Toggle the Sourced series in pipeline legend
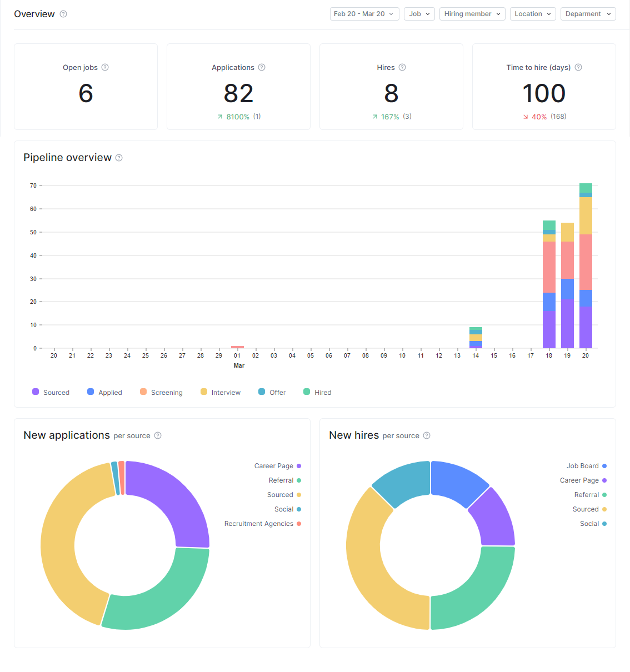The width and height of the screenshot is (630, 672). pos(51,392)
